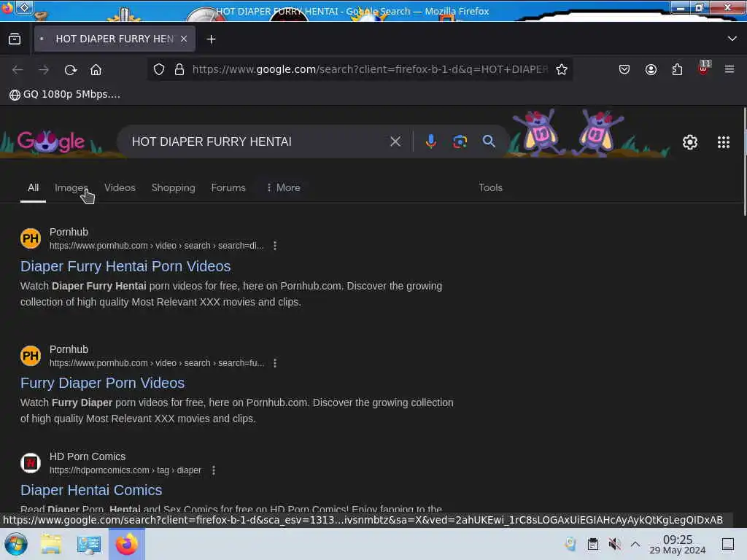Screen dimensions: 747x560
Task: Open the Firefox account icon
Action: [x=651, y=69]
